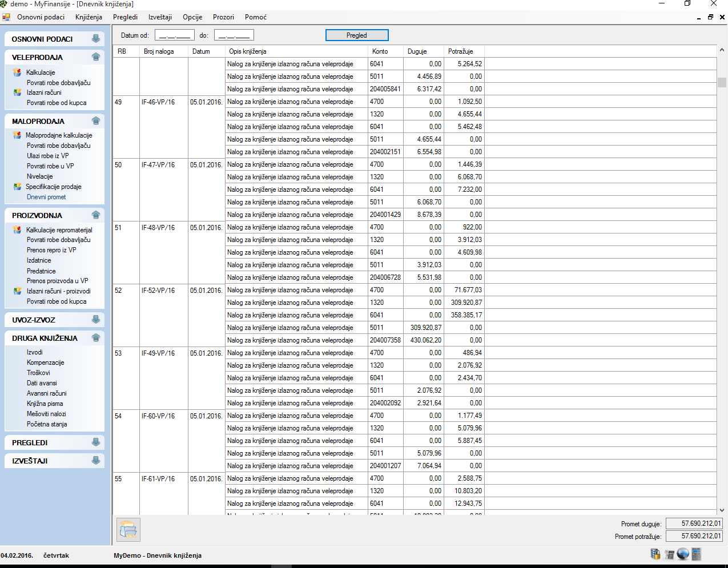Open Kompenzacije under Druga knjiženja
728x568 pixels.
pyautogui.click(x=45, y=362)
